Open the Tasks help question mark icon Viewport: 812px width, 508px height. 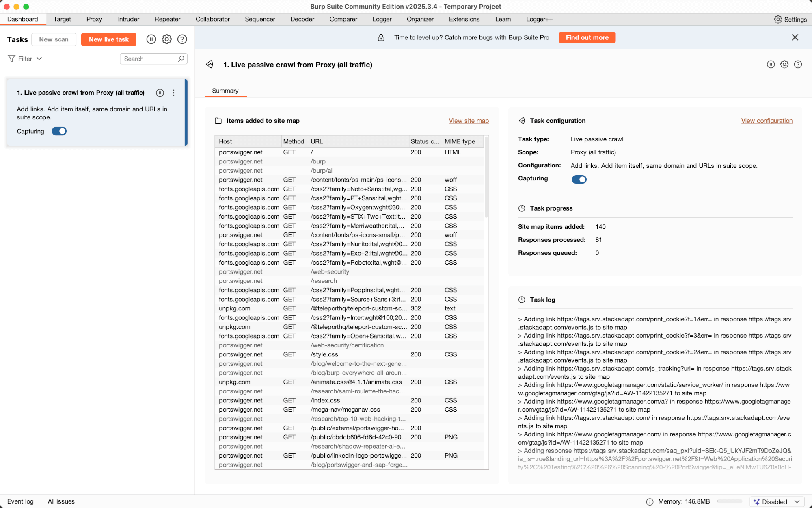pyautogui.click(x=182, y=39)
